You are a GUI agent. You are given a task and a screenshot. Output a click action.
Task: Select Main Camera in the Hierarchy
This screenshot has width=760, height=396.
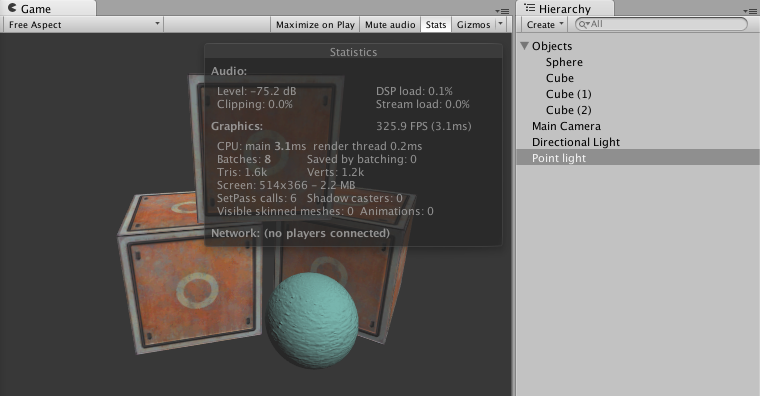[x=566, y=126]
